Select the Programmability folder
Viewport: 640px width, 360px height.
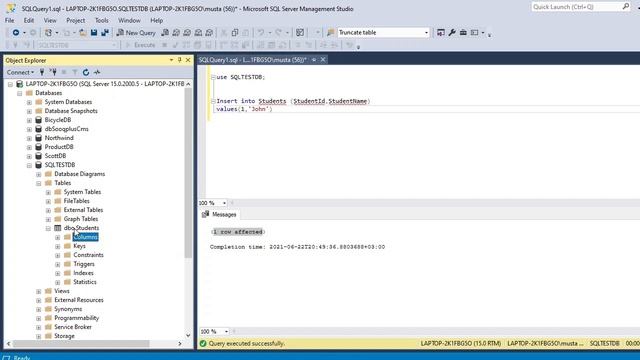click(77, 318)
